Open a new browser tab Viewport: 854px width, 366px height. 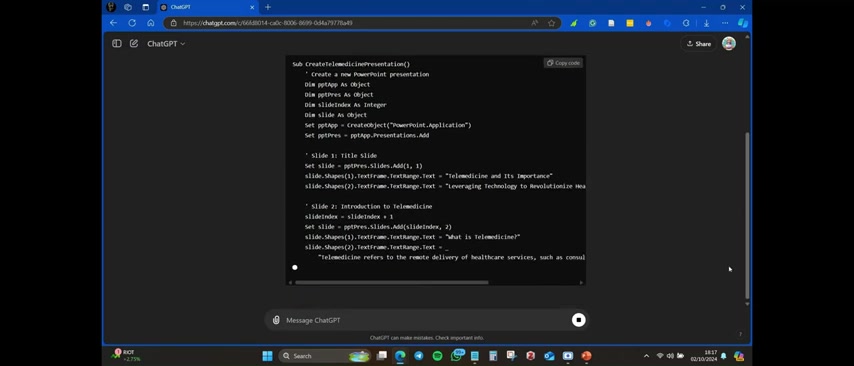click(267, 7)
